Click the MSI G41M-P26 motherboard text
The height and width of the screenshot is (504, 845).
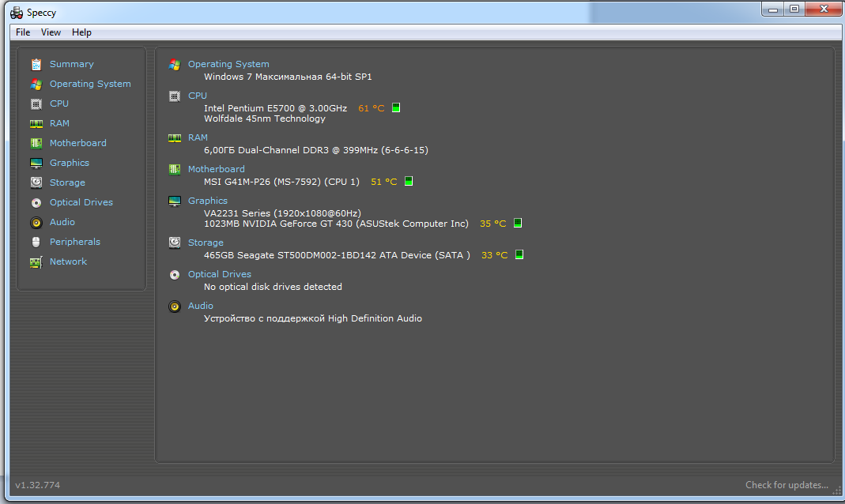[282, 182]
